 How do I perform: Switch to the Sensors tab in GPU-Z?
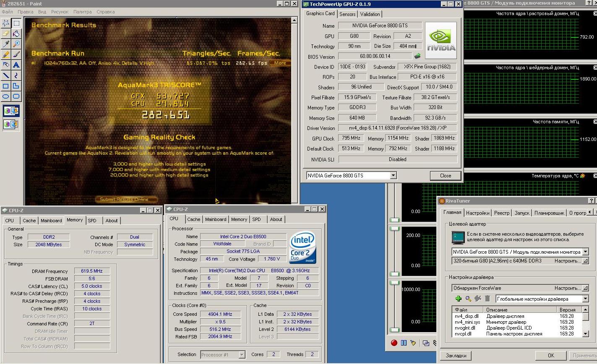(x=347, y=14)
